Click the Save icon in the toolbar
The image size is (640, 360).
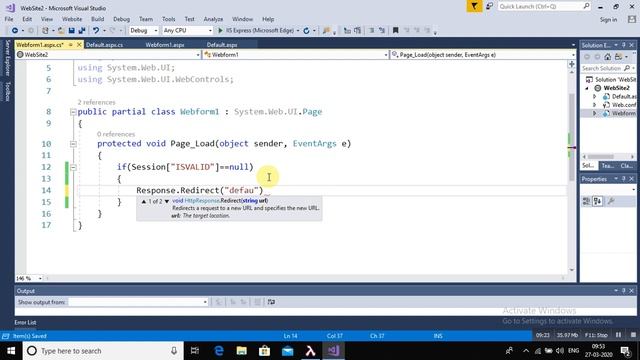coord(71,31)
